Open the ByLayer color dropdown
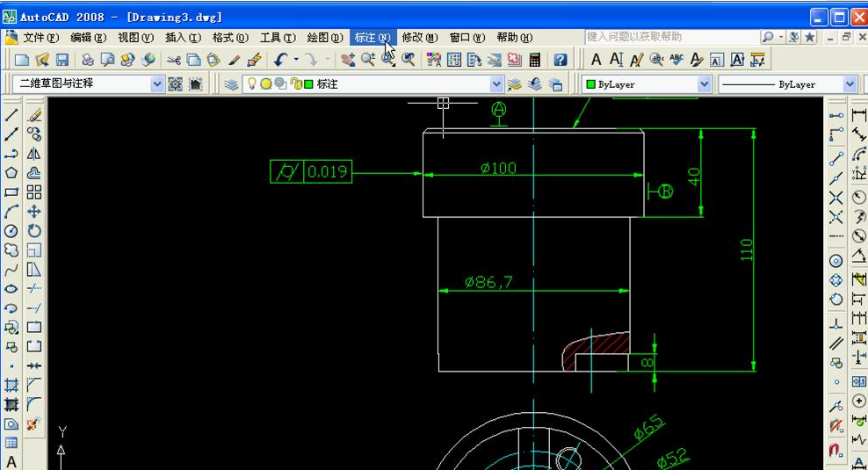 pyautogui.click(x=704, y=84)
